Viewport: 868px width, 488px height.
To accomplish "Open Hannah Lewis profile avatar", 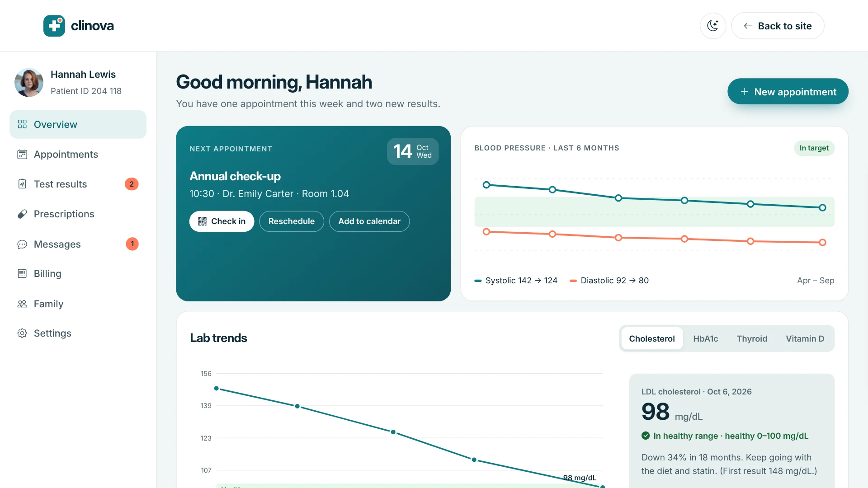I will click(x=29, y=83).
